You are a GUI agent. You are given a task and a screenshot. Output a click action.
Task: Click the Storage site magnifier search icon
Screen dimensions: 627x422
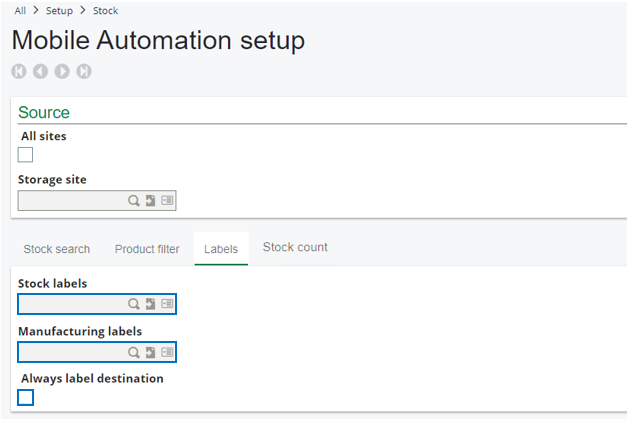pyautogui.click(x=133, y=201)
